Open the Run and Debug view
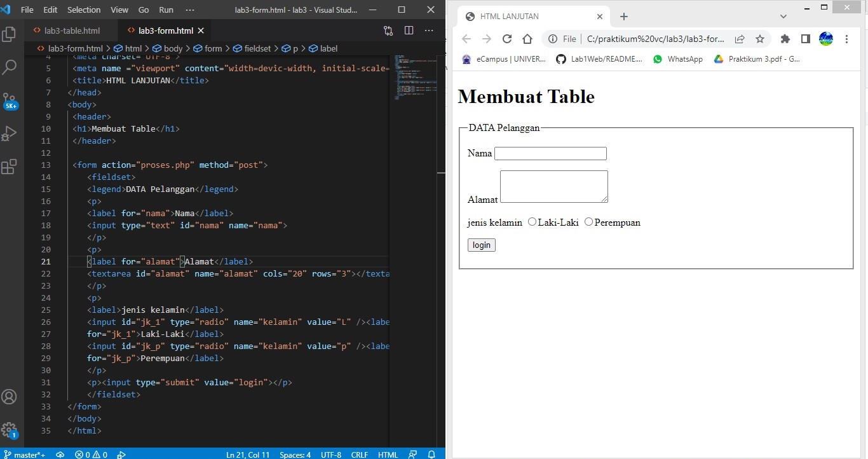The image size is (868, 459). (x=10, y=134)
